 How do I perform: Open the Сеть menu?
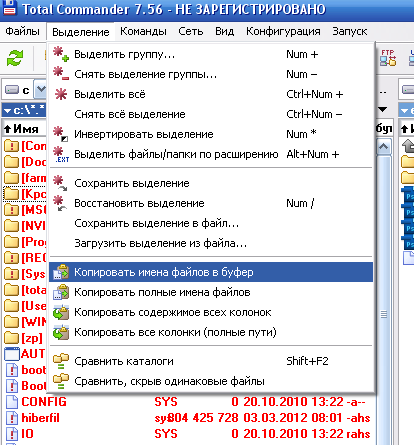pos(191,31)
